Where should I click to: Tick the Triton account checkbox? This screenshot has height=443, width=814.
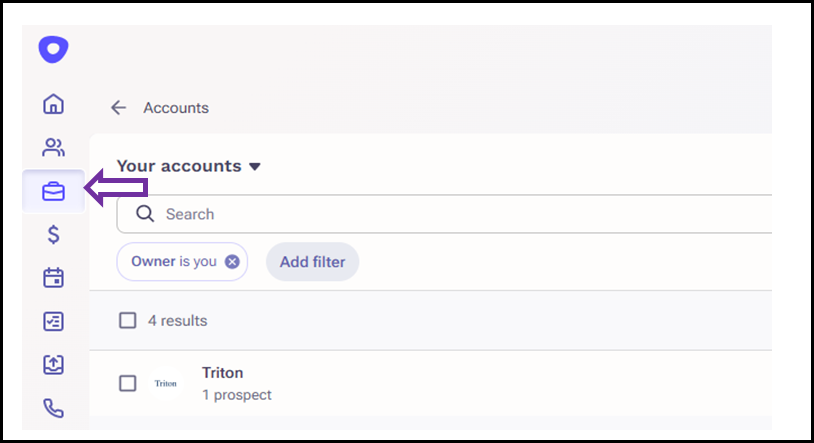tap(128, 383)
